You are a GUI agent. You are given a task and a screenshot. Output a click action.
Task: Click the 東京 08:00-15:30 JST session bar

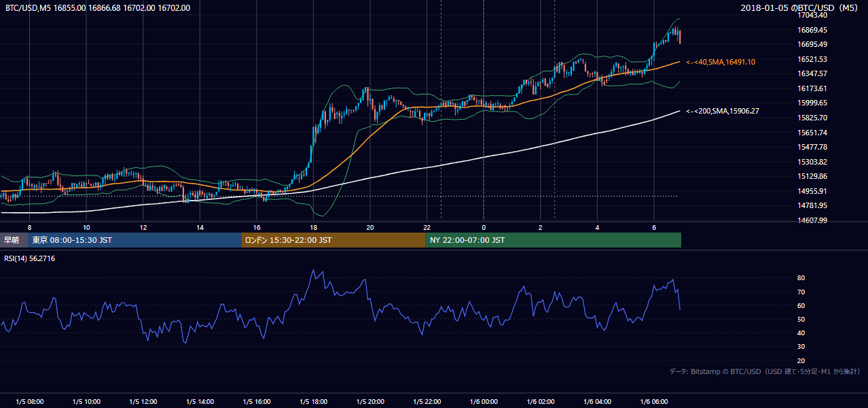134,240
